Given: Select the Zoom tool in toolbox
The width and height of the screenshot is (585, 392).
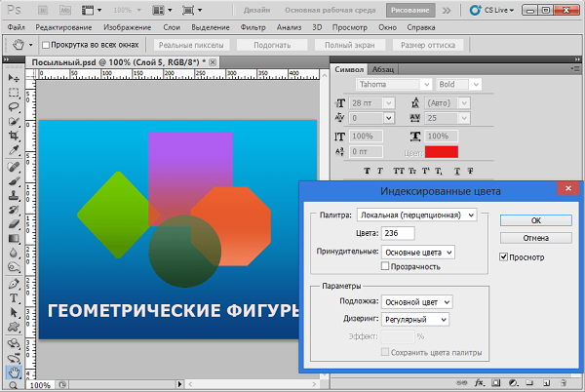Looking at the screenshot, I should point(14,385).
